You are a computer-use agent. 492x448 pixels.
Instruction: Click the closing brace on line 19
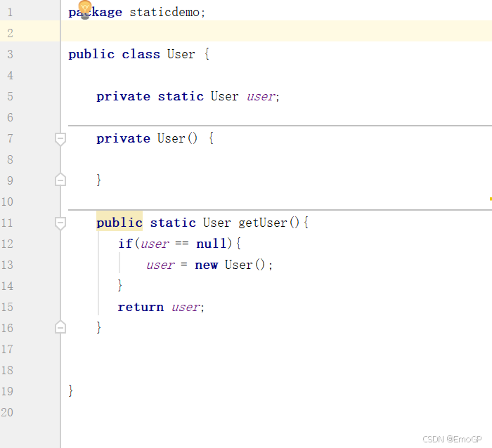tap(70, 391)
